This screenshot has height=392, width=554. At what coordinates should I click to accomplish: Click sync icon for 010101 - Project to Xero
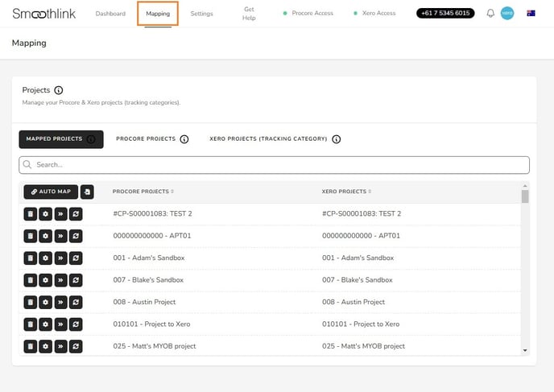(76, 324)
